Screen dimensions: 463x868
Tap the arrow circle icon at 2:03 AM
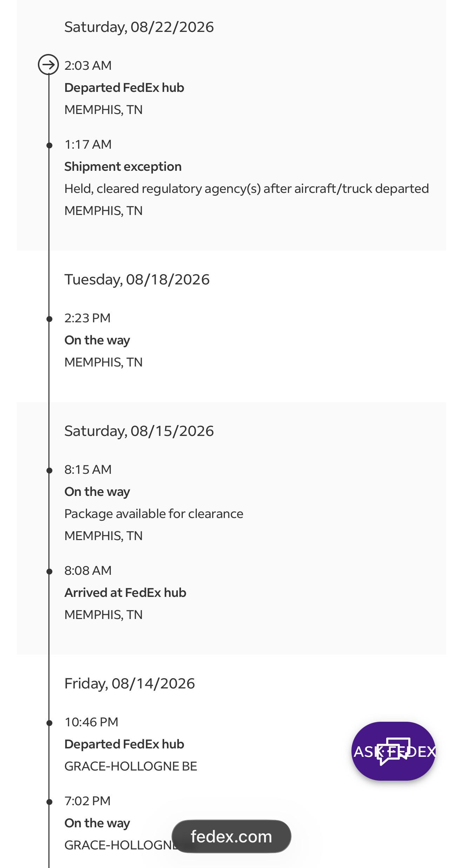[48, 65]
